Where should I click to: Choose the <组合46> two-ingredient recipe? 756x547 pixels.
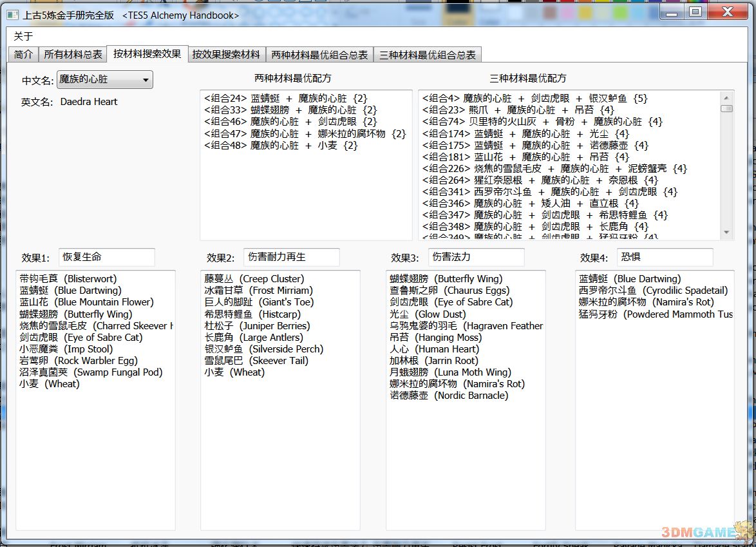pyautogui.click(x=290, y=122)
